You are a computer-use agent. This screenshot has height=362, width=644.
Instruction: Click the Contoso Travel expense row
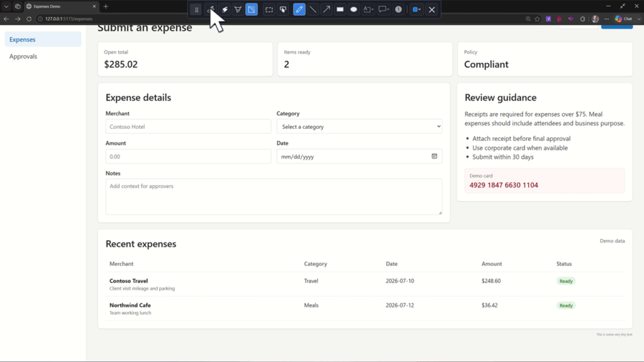tap(365, 284)
